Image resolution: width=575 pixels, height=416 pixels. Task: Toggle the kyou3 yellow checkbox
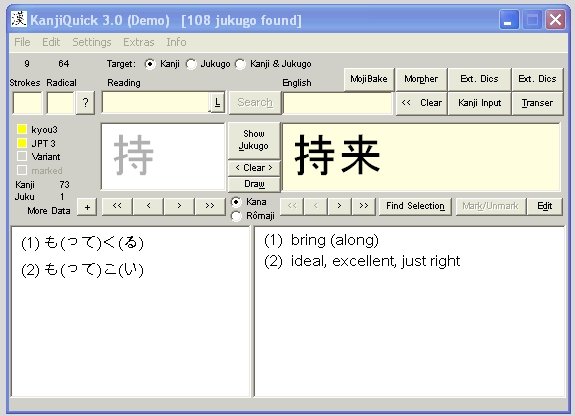(22, 129)
